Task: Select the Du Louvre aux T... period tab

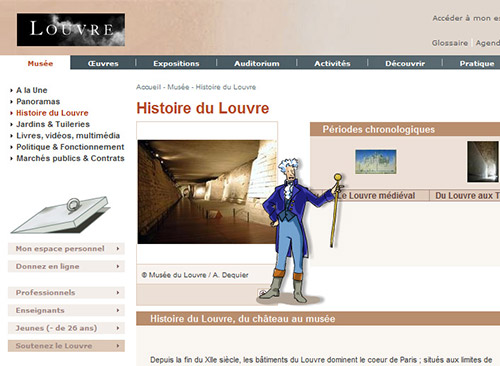Action: (465, 196)
